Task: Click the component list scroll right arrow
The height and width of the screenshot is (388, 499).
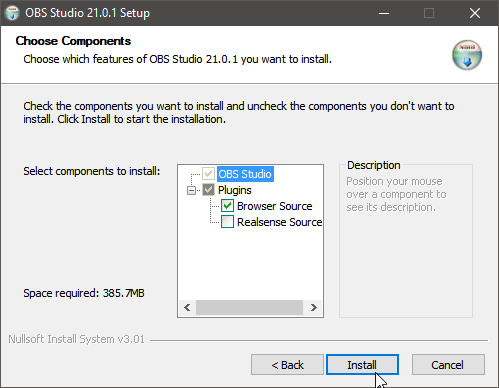Action: click(x=313, y=307)
